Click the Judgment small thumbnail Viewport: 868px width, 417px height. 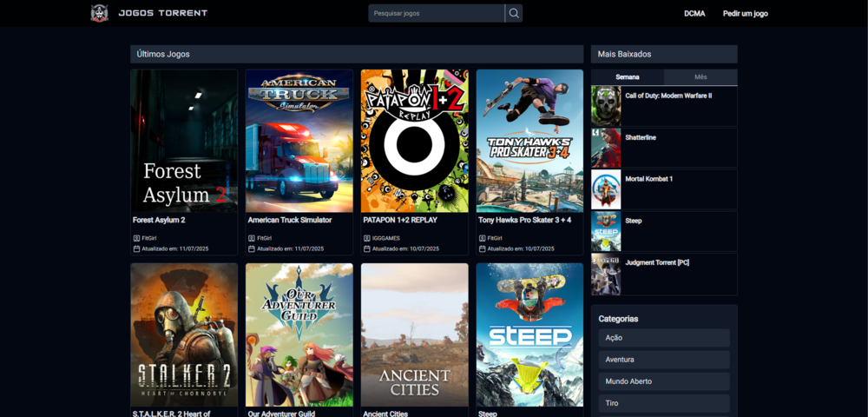point(606,275)
